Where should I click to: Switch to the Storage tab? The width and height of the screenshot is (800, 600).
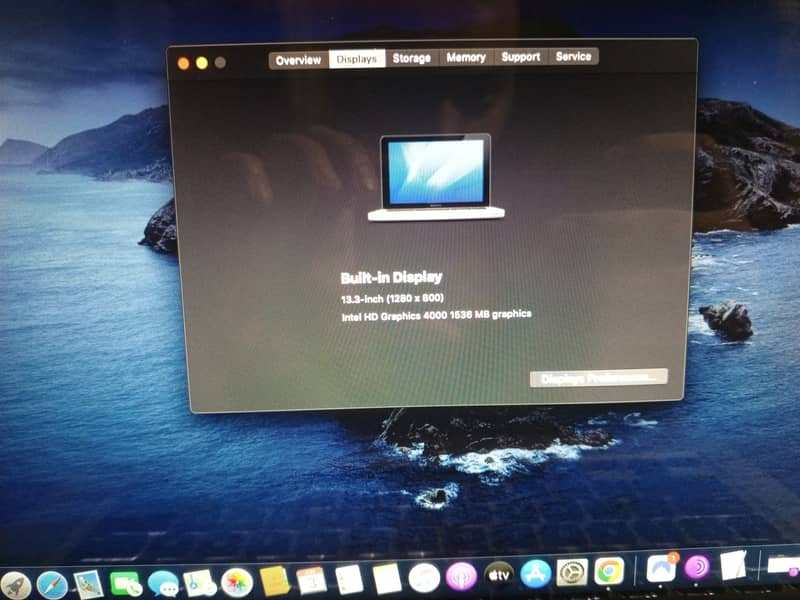411,58
